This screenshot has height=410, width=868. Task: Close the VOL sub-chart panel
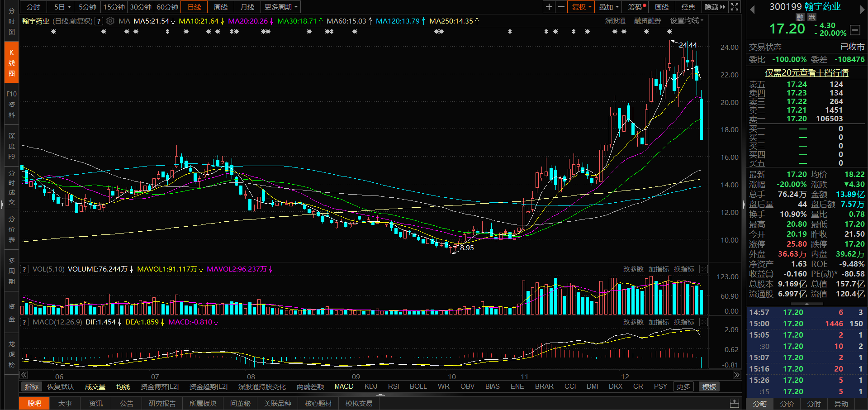703,269
